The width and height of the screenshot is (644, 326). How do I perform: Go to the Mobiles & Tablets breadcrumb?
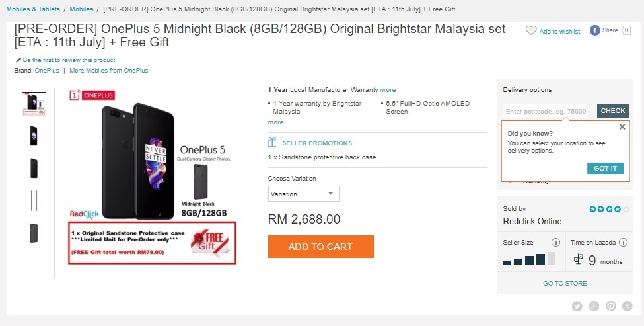click(33, 9)
